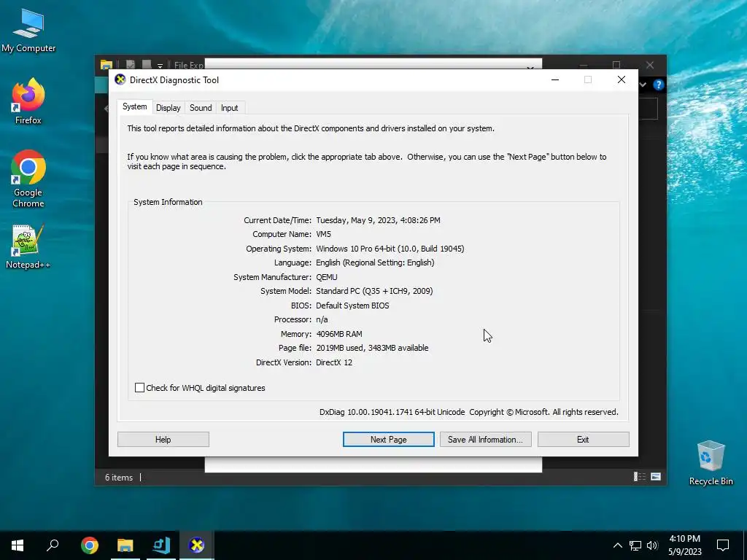Screen dimensions: 747x560
Task: Maximize the File Explorer window behind
Action: (616, 65)
